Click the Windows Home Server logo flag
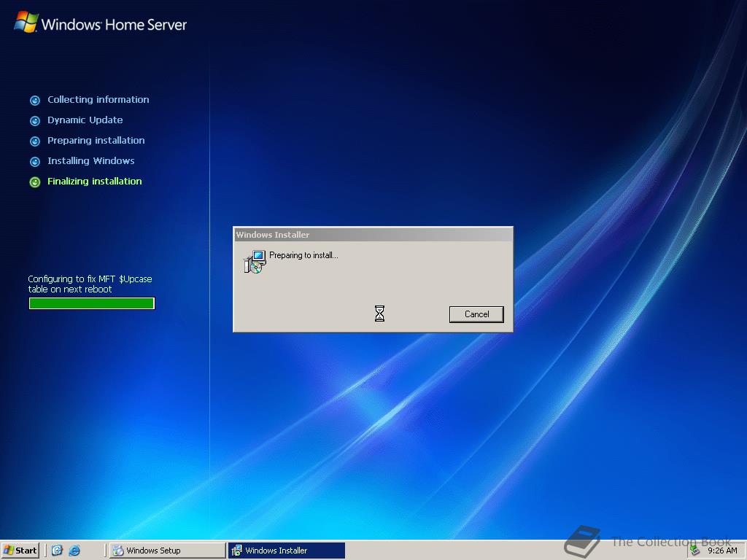This screenshot has width=747, height=560. click(26, 22)
